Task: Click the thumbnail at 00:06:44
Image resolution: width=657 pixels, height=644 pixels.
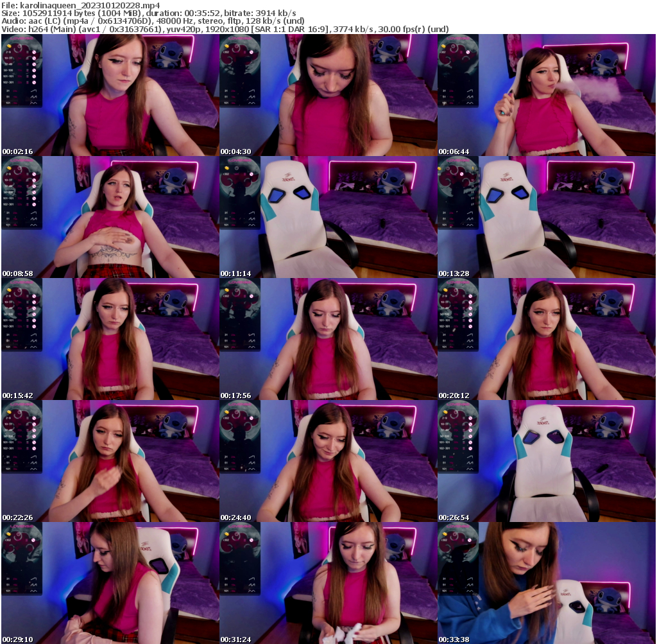Action: coord(546,95)
